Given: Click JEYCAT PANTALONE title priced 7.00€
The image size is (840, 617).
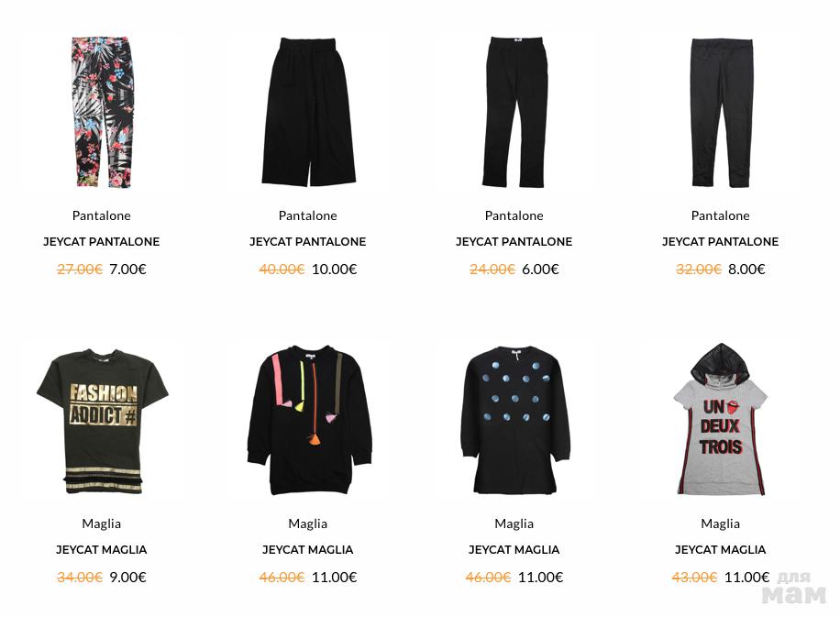Looking at the screenshot, I should (101, 241).
